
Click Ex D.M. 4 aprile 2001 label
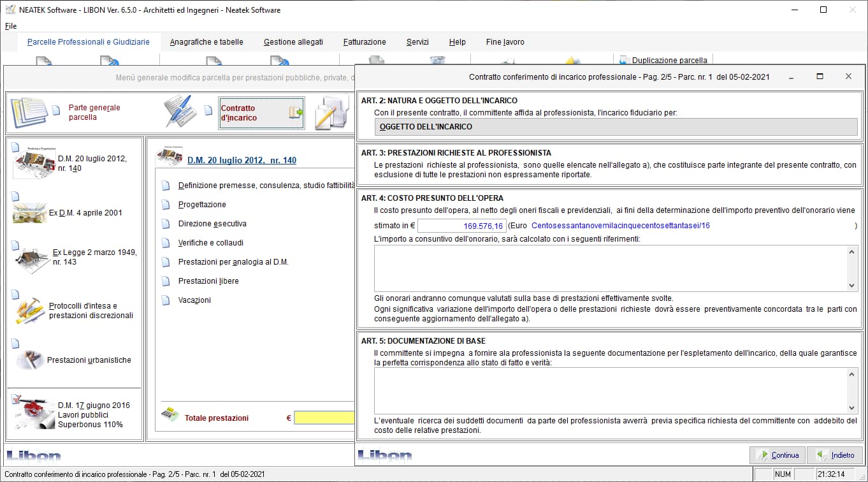(85, 213)
